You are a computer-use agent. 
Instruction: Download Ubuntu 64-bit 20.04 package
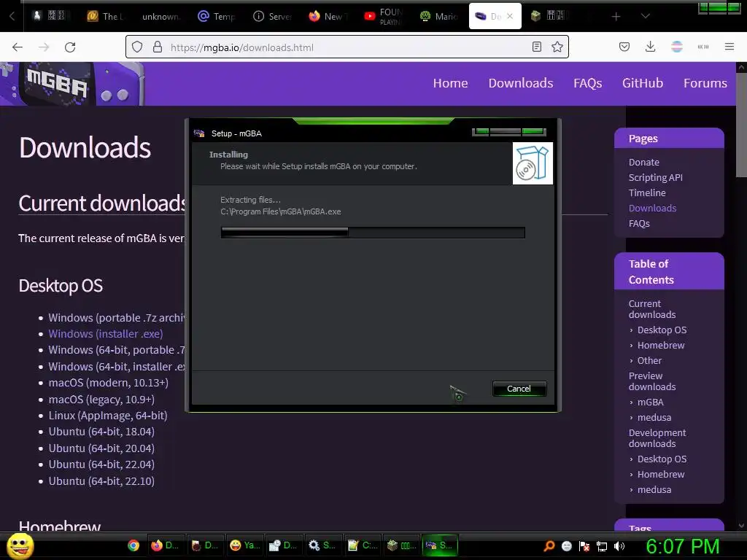click(x=101, y=448)
